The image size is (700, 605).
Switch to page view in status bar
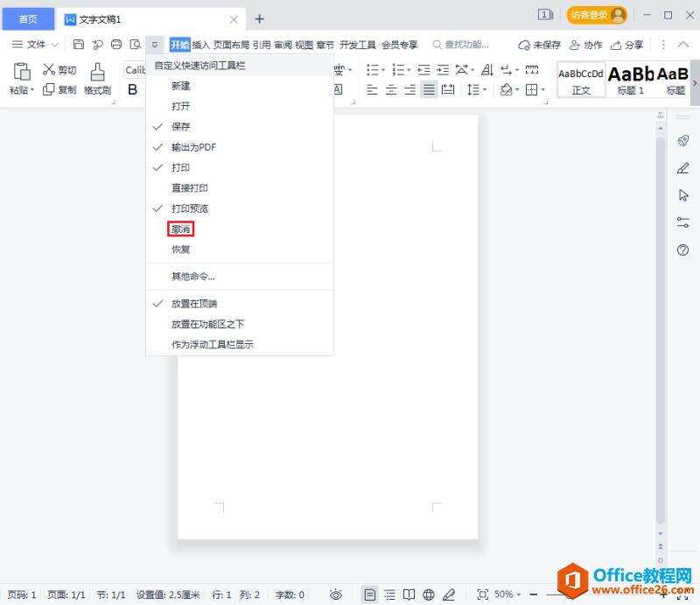point(369,594)
